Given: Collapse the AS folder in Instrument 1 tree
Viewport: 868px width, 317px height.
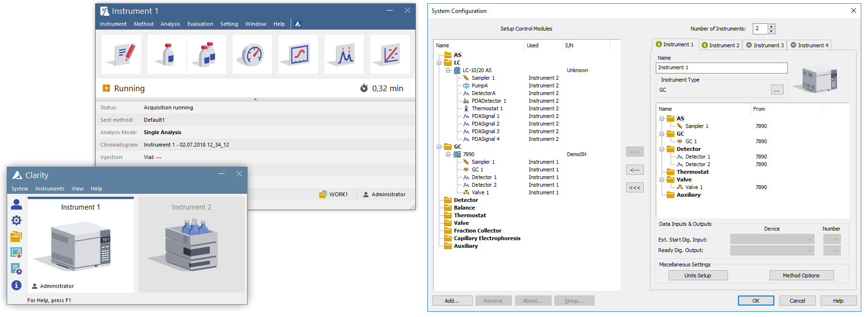Looking at the screenshot, I should click(662, 118).
